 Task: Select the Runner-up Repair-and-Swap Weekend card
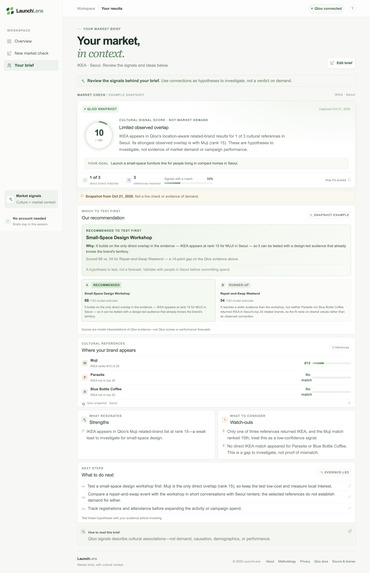click(284, 300)
